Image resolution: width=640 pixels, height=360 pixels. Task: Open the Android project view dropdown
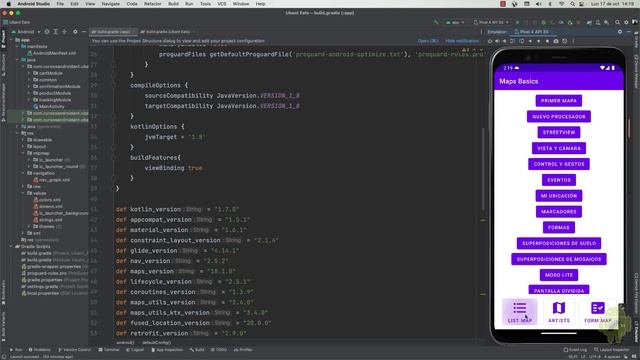tap(26, 31)
